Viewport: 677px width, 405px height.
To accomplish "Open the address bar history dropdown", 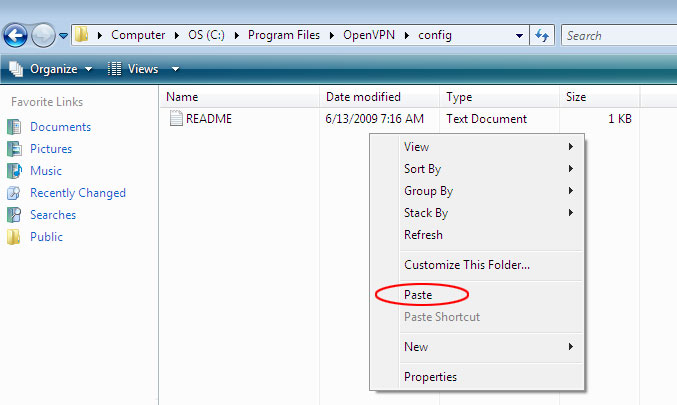I will point(519,36).
